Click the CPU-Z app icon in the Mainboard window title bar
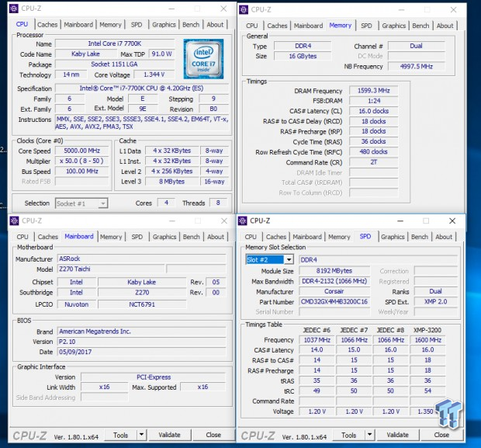The image size is (481, 448). point(14,221)
